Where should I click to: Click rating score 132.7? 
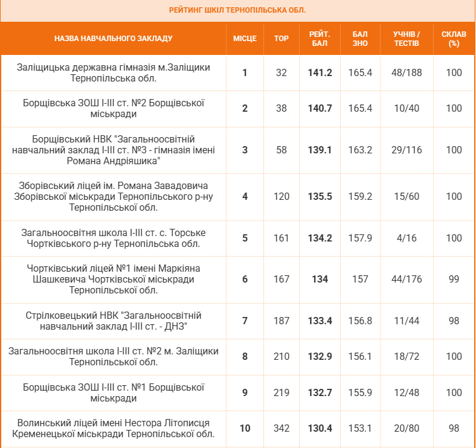[320, 393]
